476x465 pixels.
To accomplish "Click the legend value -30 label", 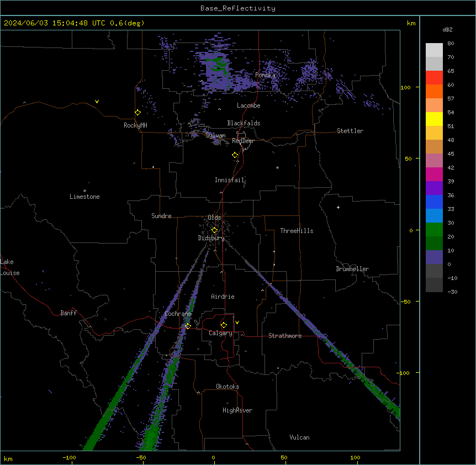I will click(x=452, y=292).
